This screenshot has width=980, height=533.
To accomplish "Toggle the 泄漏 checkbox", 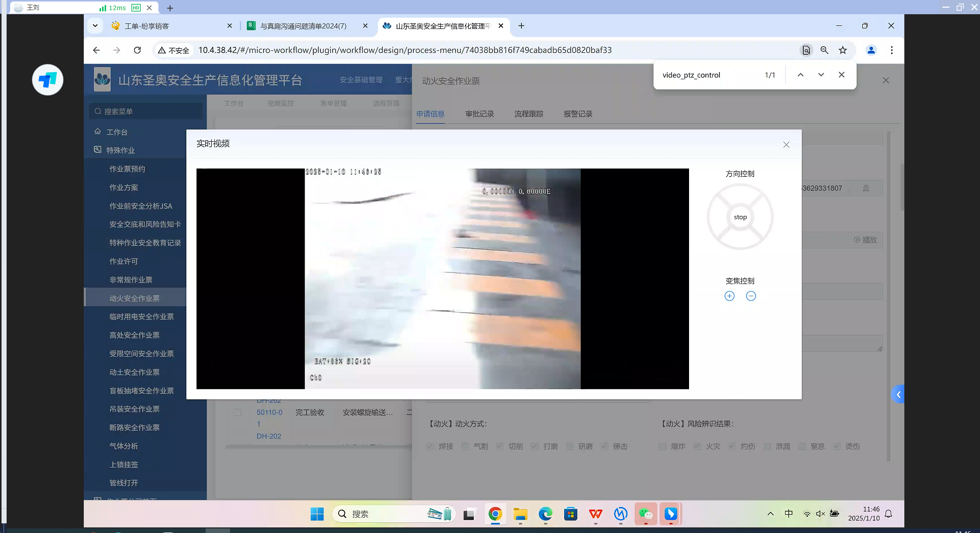I will (767, 446).
